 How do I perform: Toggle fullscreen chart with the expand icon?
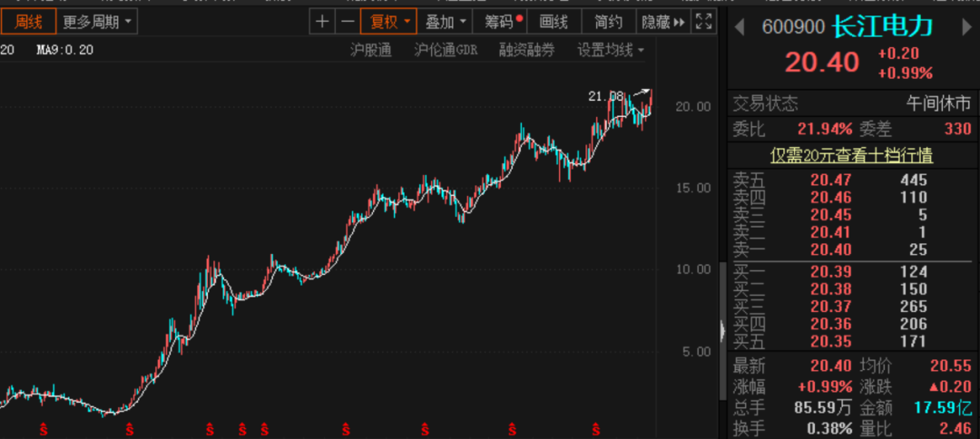coord(703,21)
